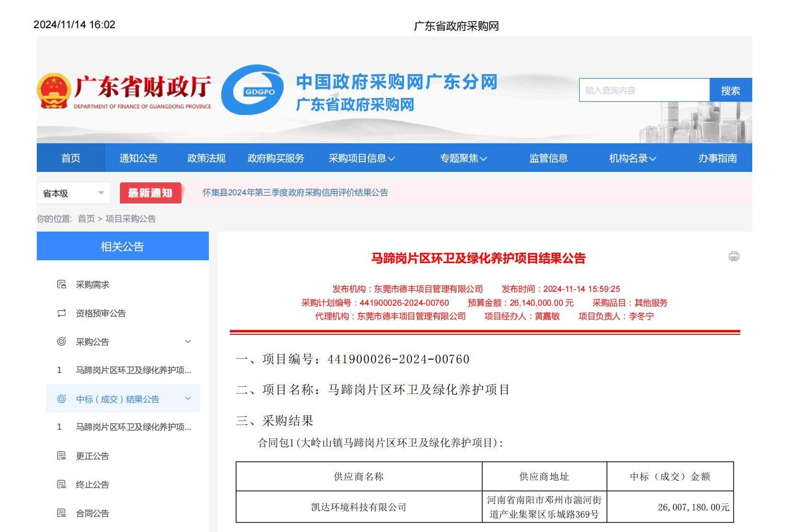This screenshot has height=532, width=790.
Task: Select 资格预审公告 in sidebar
Action: point(101,313)
